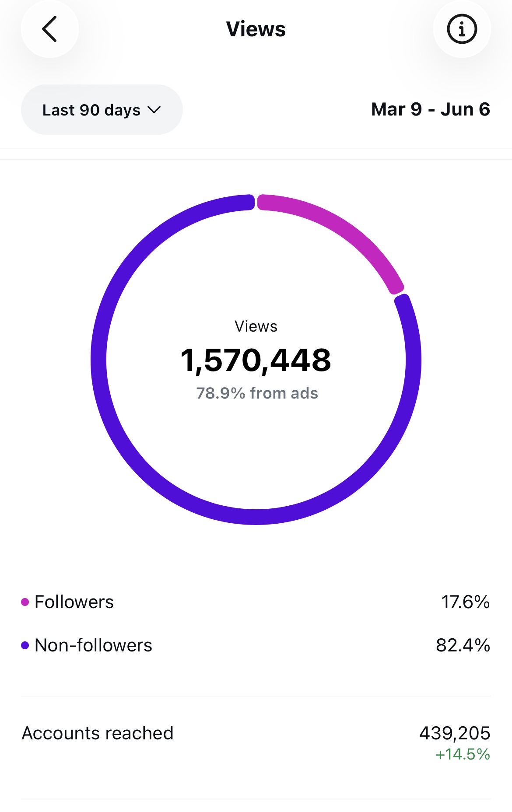Click the purple Non-followers legend dot
Viewport: 512px width, 812px height.
click(25, 645)
